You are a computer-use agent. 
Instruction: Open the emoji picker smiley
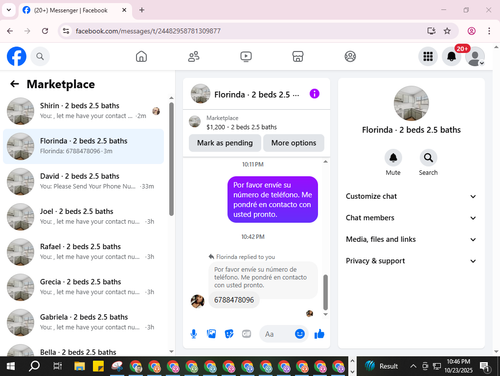coord(300,334)
